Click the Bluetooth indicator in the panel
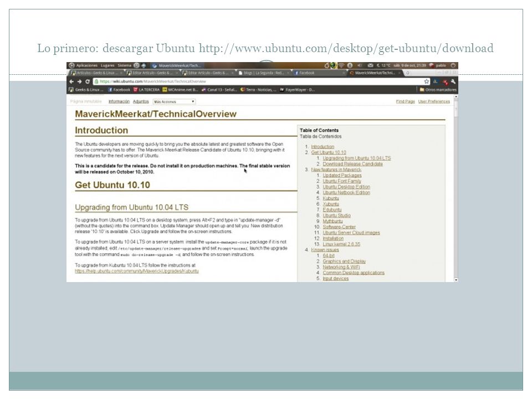Screen dimensions: 532x399 pos(350,65)
